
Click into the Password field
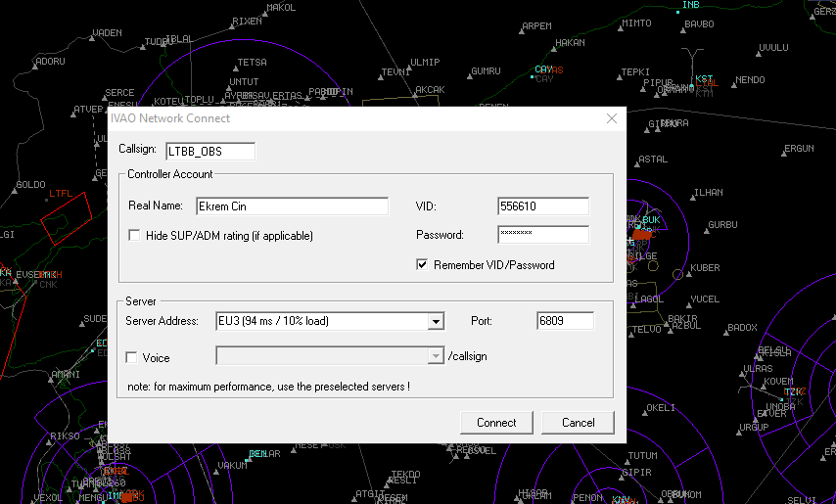pos(543,235)
